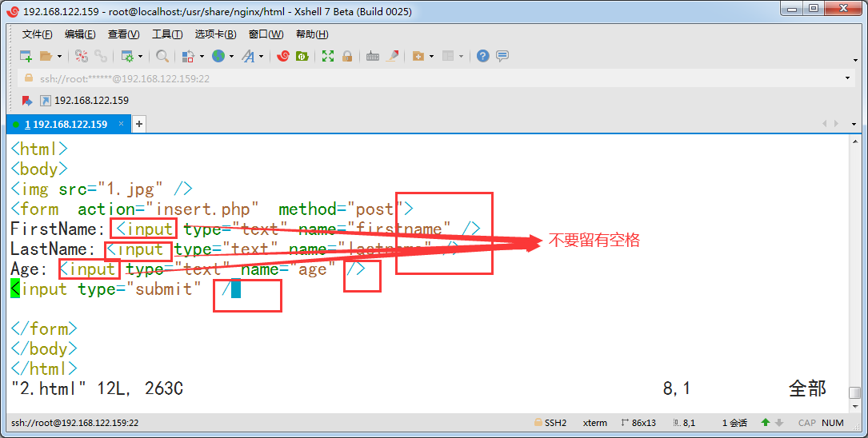Viewport: 868px width, 438px height.
Task: Click the speech bubble feedback icon
Action: coord(502,56)
